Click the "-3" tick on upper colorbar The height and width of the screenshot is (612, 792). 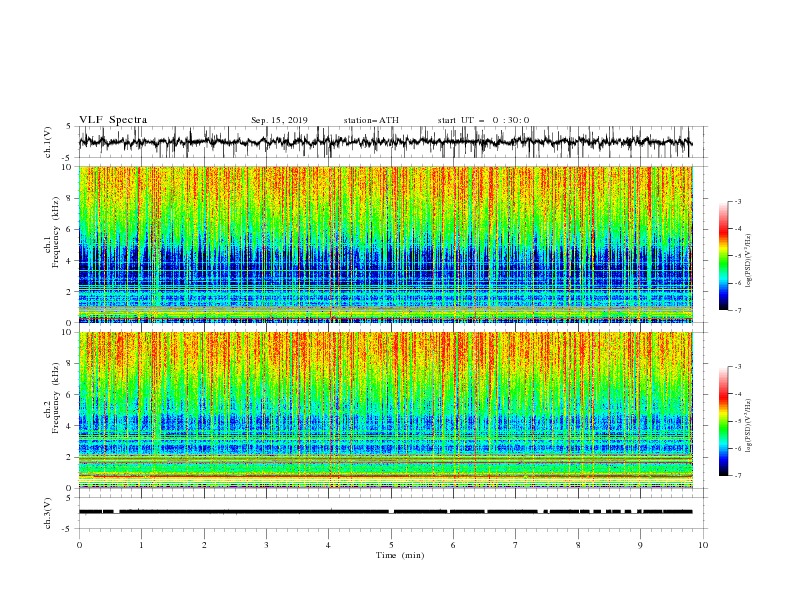click(x=738, y=201)
